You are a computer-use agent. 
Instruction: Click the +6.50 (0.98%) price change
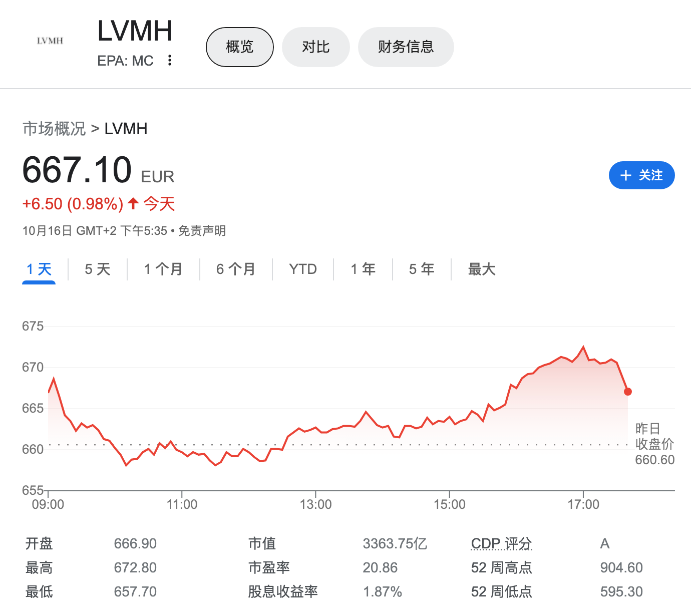(73, 204)
